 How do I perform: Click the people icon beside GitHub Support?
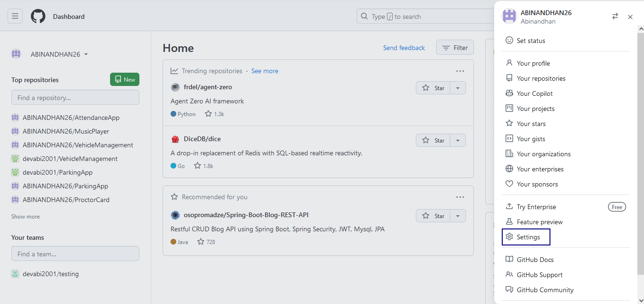509,274
